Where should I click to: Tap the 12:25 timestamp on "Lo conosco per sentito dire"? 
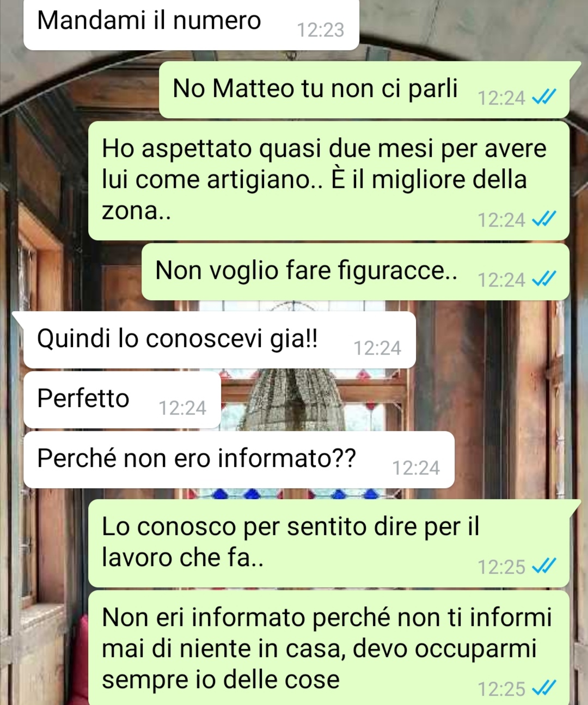pyautogui.click(x=501, y=567)
